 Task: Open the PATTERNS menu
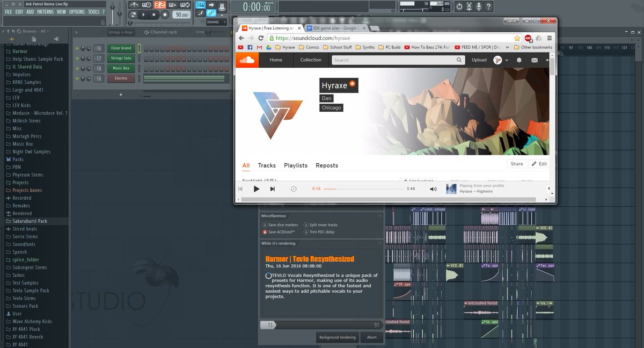(45, 12)
